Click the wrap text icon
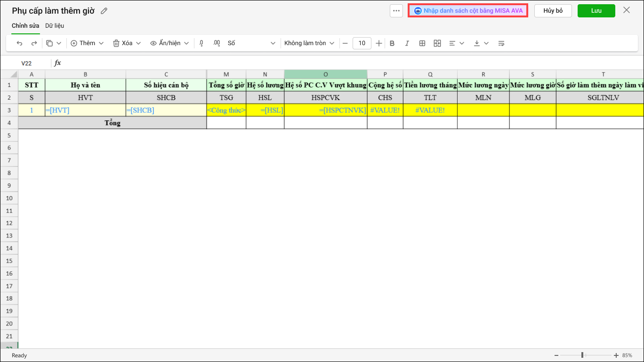644x362 pixels. [501, 43]
